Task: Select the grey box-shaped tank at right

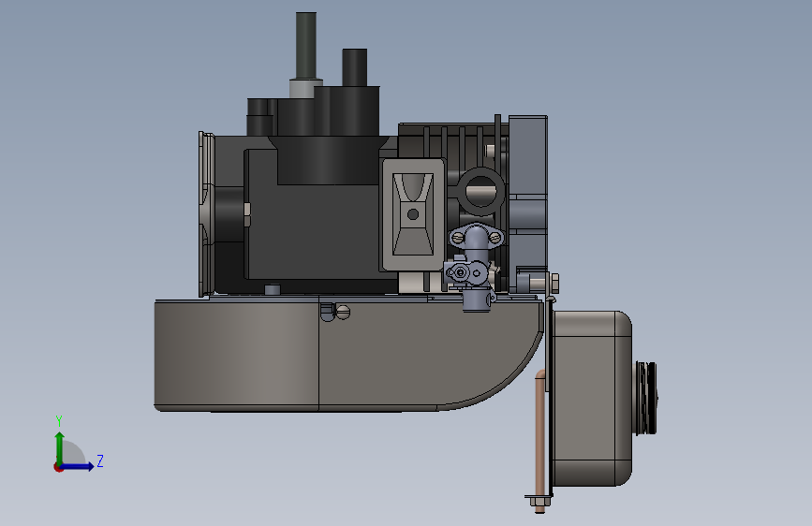Action: tap(591, 398)
